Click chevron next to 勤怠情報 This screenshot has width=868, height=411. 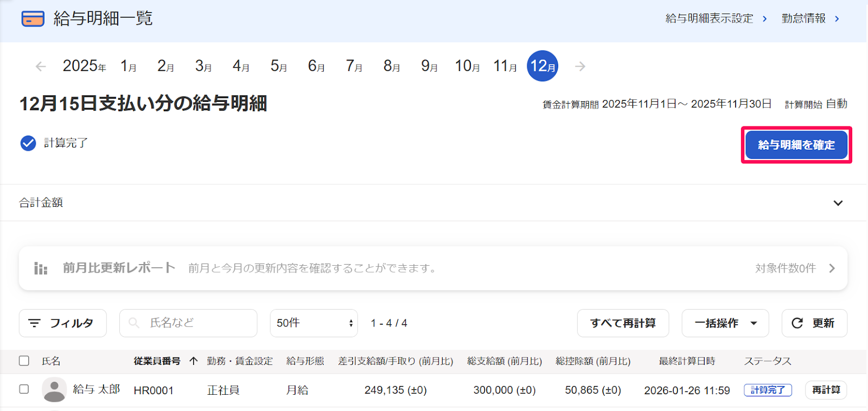837,19
